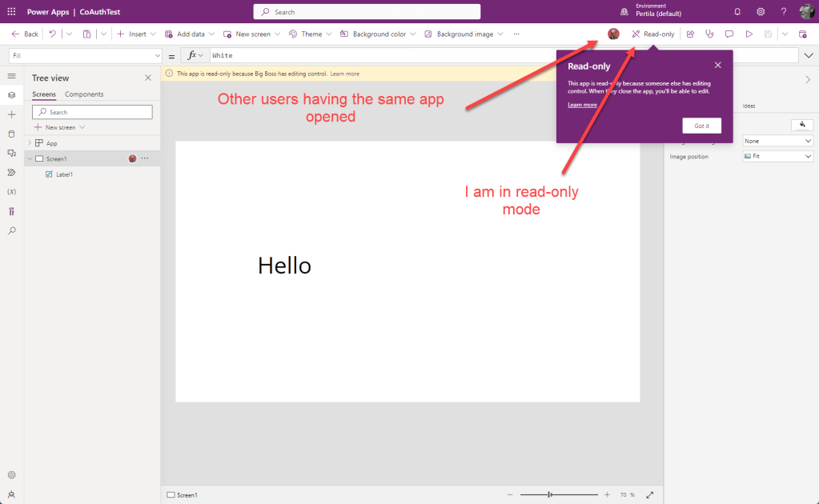
Task: Click the Got it button
Action: click(x=701, y=126)
